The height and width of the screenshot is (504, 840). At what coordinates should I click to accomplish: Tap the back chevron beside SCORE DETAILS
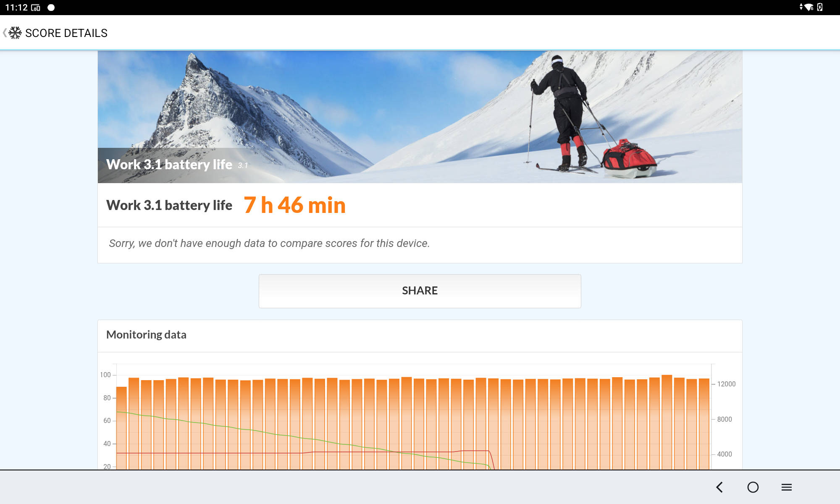[x=5, y=33]
